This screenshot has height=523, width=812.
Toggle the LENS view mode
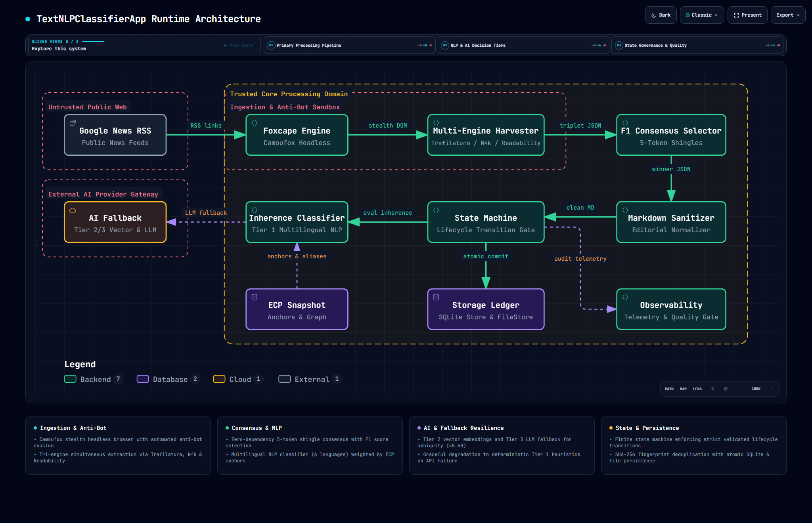pos(697,389)
